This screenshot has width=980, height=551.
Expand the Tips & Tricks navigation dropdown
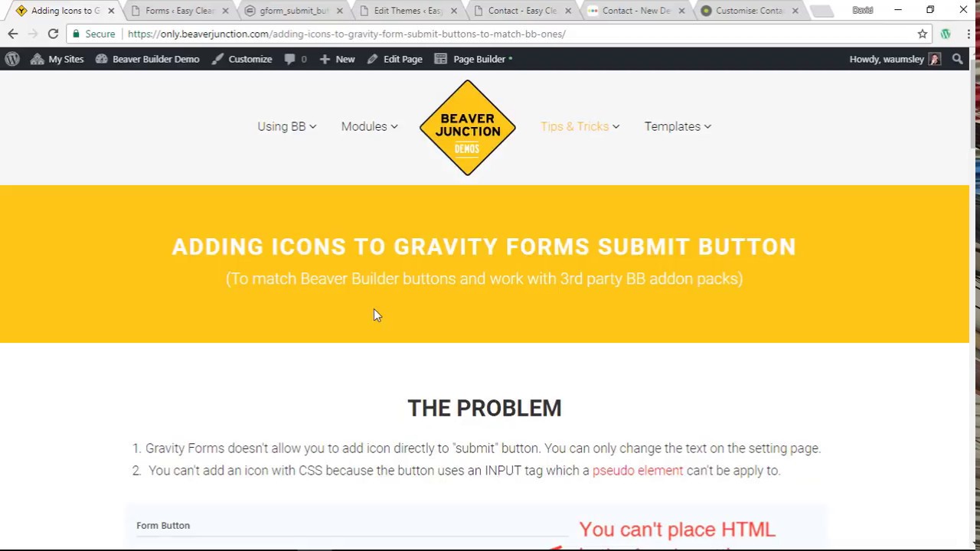click(580, 126)
